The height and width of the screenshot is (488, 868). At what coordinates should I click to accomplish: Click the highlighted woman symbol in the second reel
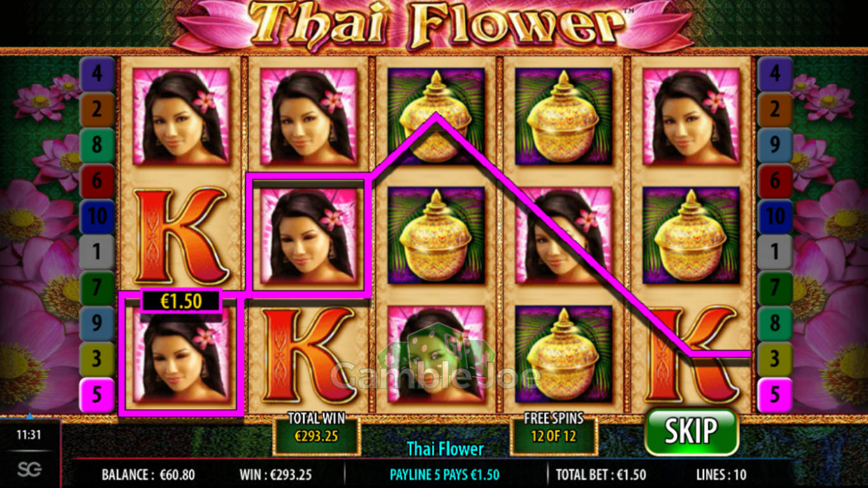coord(308,235)
